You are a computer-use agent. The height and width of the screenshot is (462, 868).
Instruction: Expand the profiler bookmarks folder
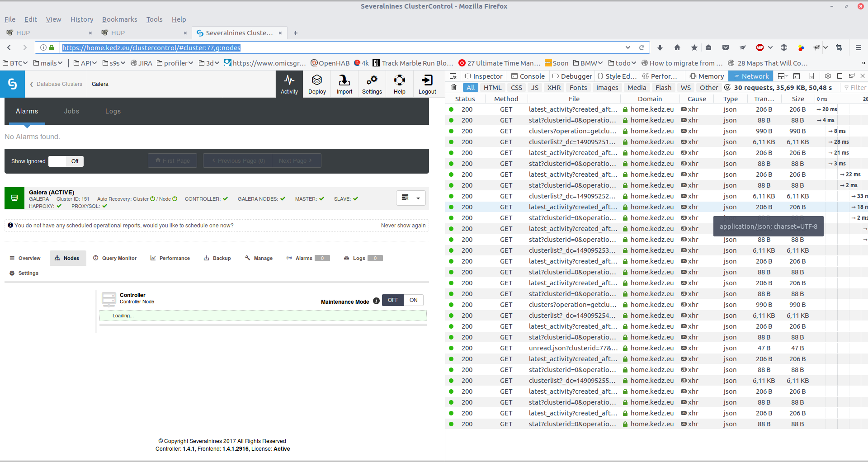point(175,63)
